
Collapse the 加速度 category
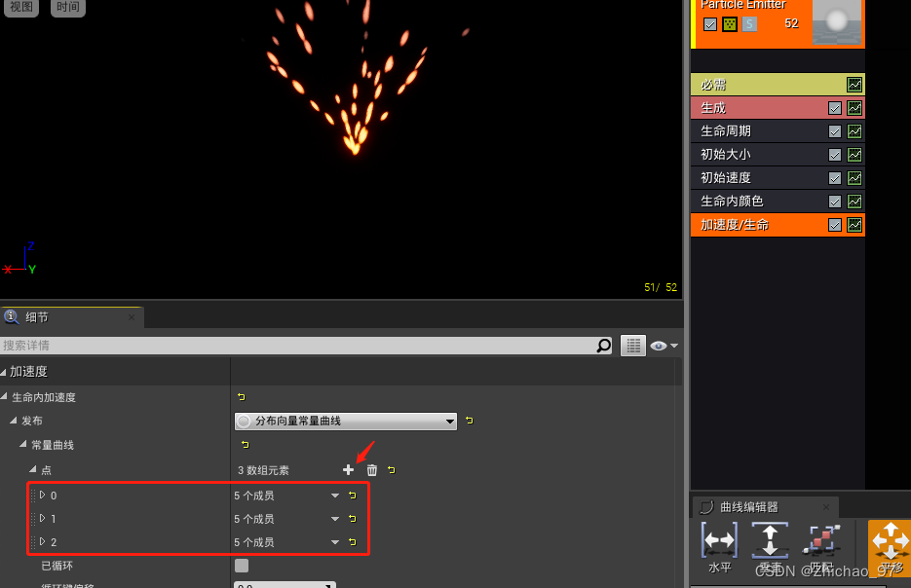click(4, 372)
